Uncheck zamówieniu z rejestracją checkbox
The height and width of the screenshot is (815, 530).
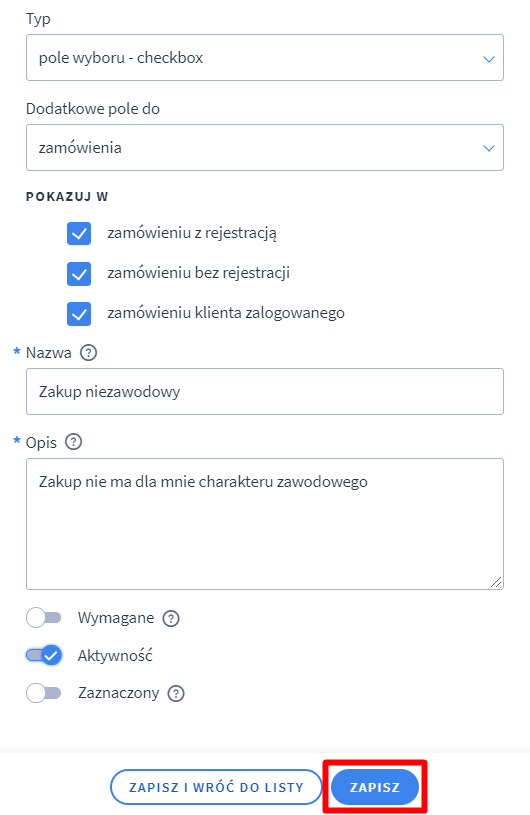tap(79, 233)
